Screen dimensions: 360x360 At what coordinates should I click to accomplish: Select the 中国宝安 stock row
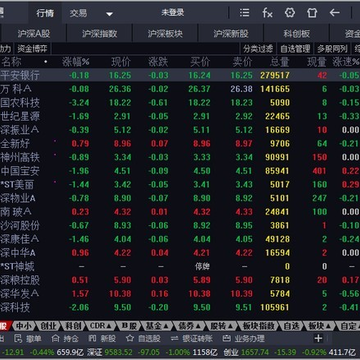pos(180,171)
